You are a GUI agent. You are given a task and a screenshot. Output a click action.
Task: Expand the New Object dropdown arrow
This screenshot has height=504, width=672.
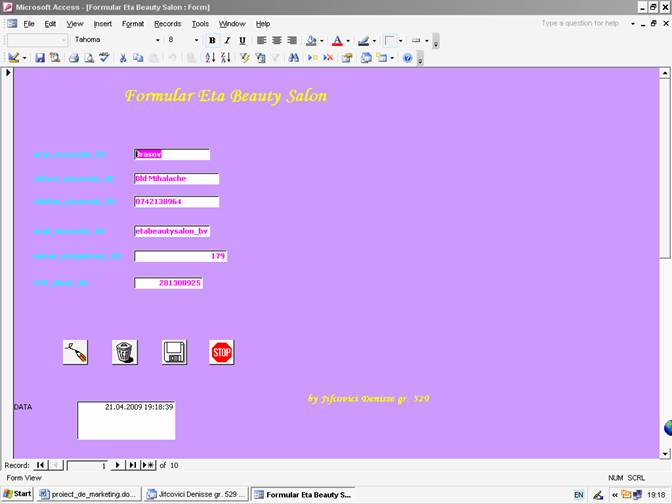[392, 57]
